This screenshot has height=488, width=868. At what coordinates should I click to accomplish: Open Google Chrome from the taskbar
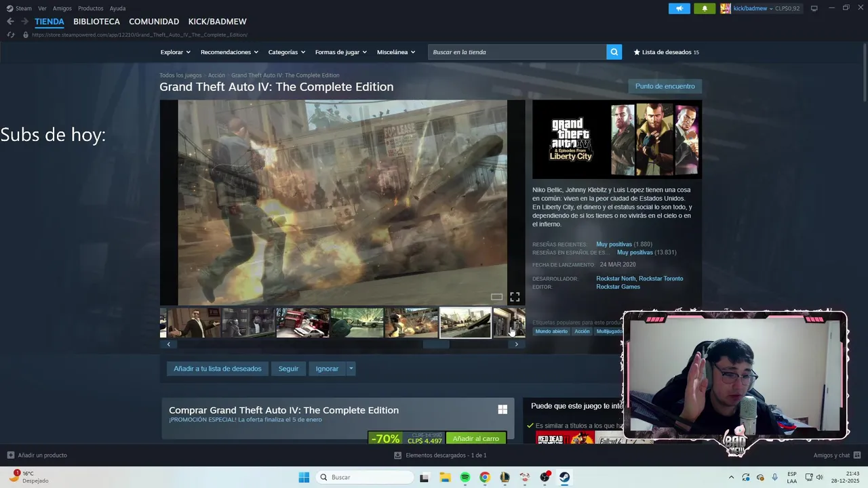485,477
